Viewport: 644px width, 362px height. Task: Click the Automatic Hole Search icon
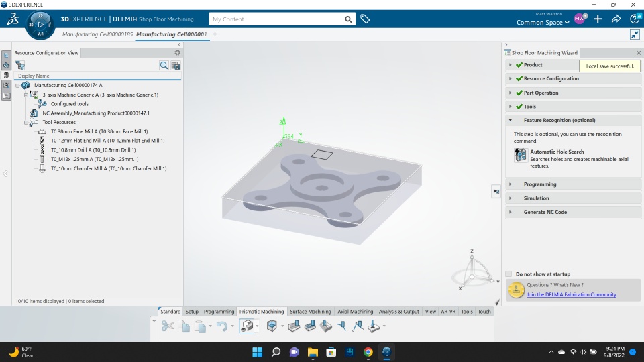[x=521, y=155]
